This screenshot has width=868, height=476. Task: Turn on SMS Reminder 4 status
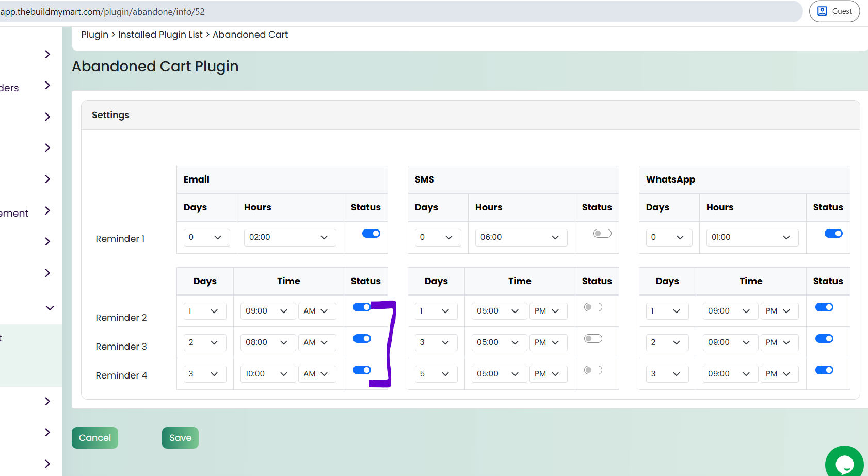(x=593, y=370)
